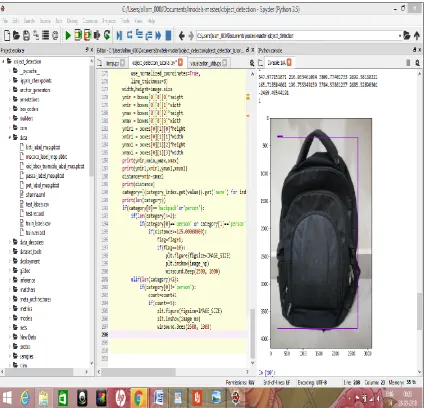The image size is (427, 408).
Task: Open the Search menu
Action: pyautogui.click(x=29, y=21)
